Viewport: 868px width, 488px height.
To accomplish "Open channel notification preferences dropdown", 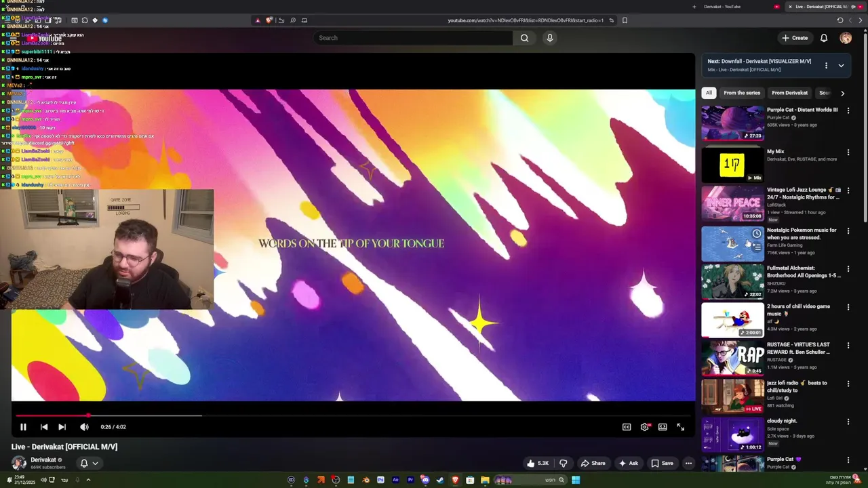I will click(x=90, y=464).
